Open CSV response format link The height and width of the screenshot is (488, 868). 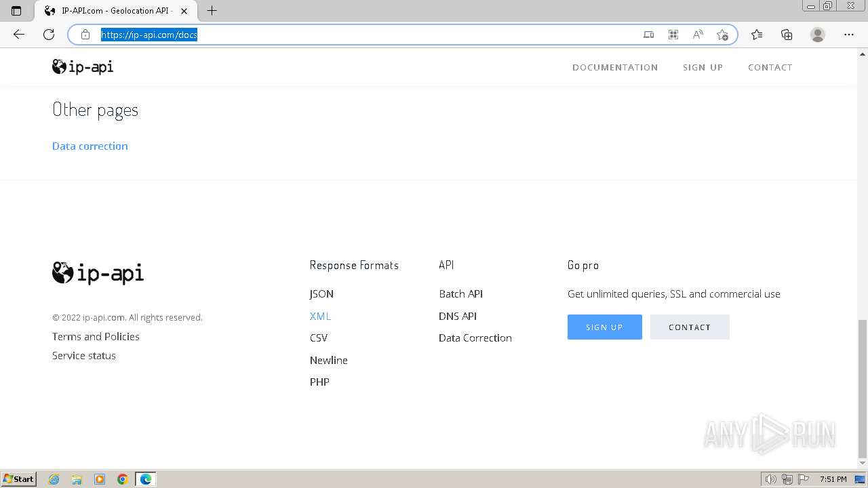pos(319,338)
